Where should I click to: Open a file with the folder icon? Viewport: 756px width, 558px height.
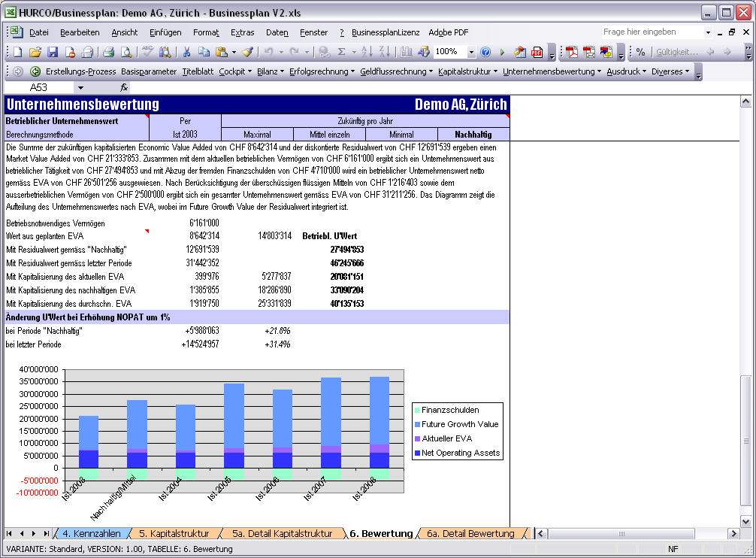tap(35, 52)
